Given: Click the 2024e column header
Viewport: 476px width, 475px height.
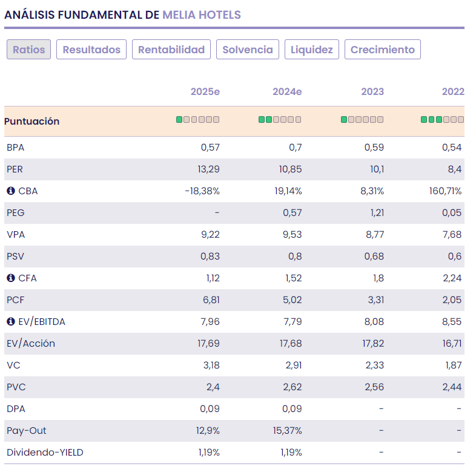Looking at the screenshot, I should [287, 92].
